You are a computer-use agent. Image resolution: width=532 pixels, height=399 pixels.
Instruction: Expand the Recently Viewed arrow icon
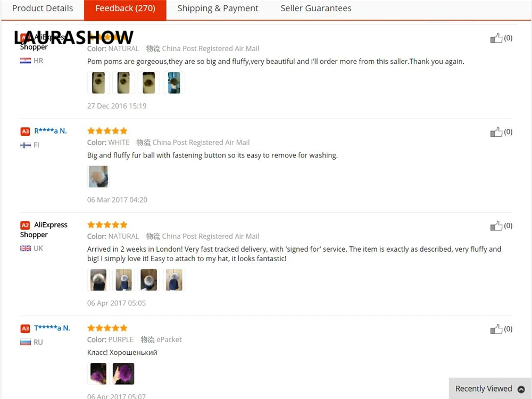point(521,389)
